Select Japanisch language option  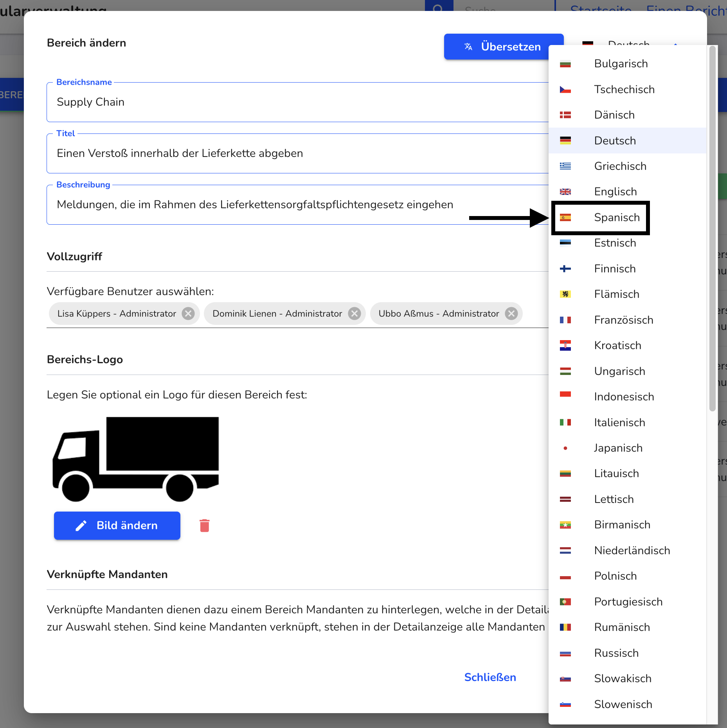628,448
